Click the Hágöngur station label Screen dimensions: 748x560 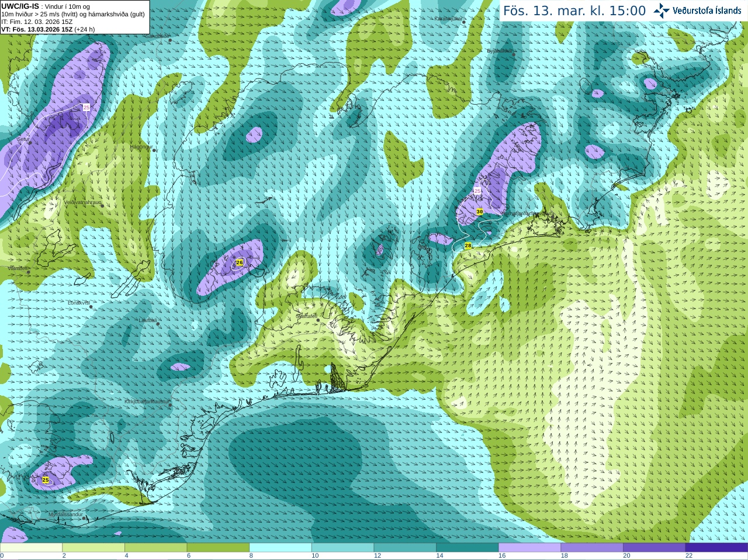click(x=141, y=147)
